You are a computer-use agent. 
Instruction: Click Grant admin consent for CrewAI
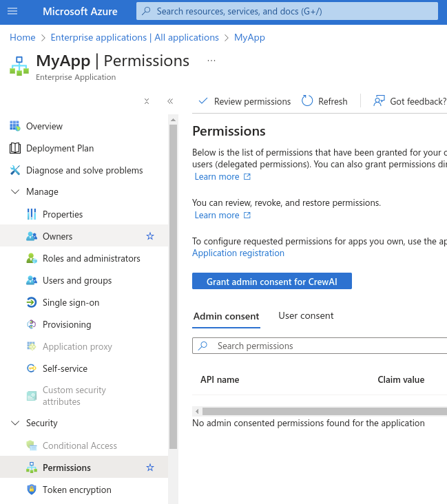pos(272,281)
